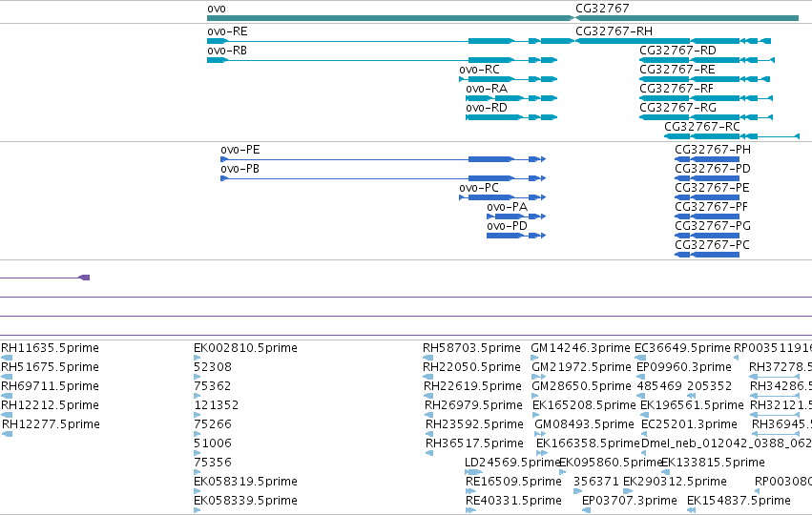Select feature labeled 51006
This screenshot has height=515, width=812.
[x=213, y=444]
